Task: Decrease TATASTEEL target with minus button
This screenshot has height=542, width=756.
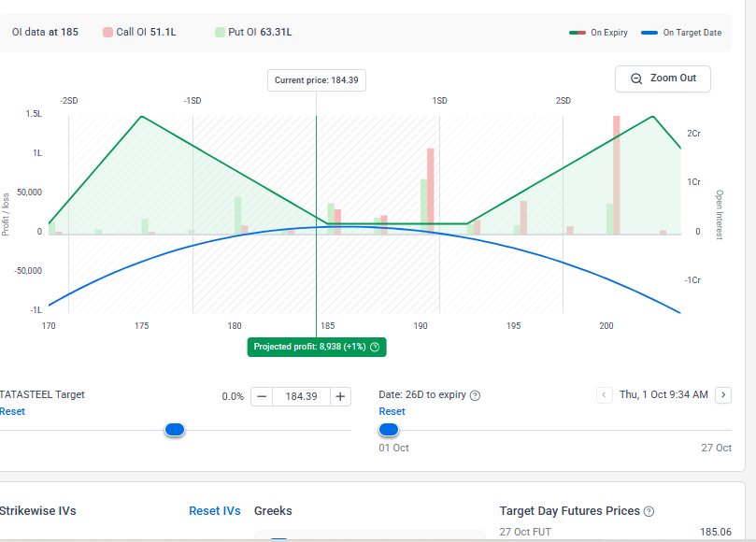Action: pos(262,396)
